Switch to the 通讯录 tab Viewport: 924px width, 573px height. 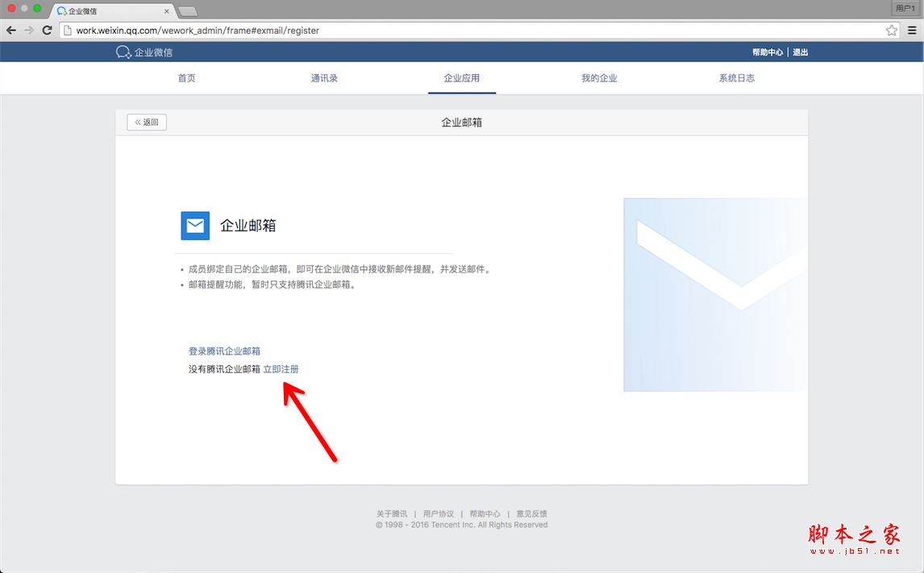tap(324, 78)
